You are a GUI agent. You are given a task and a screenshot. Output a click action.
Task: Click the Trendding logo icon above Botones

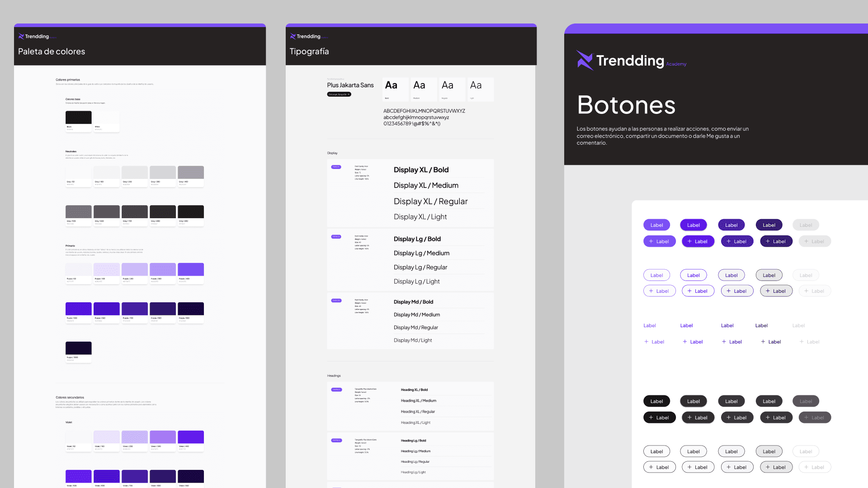pos(584,60)
